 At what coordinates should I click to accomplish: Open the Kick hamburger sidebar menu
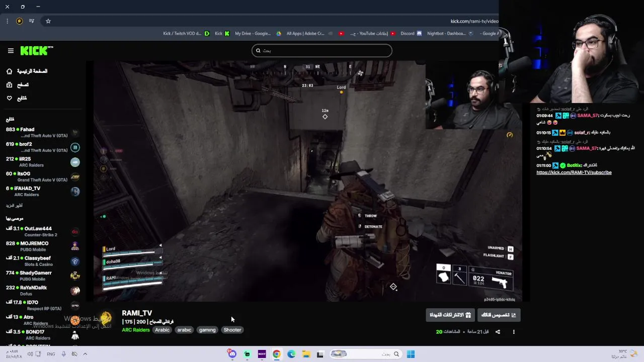tap(11, 51)
